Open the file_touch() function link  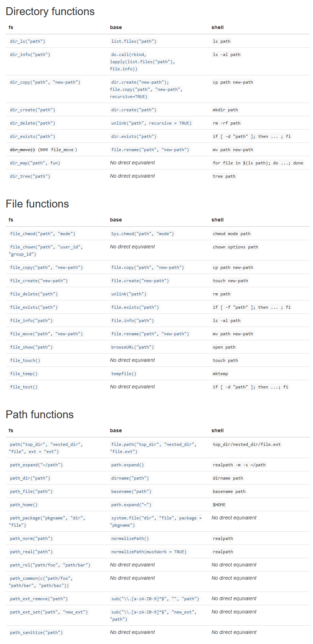pos(25,360)
